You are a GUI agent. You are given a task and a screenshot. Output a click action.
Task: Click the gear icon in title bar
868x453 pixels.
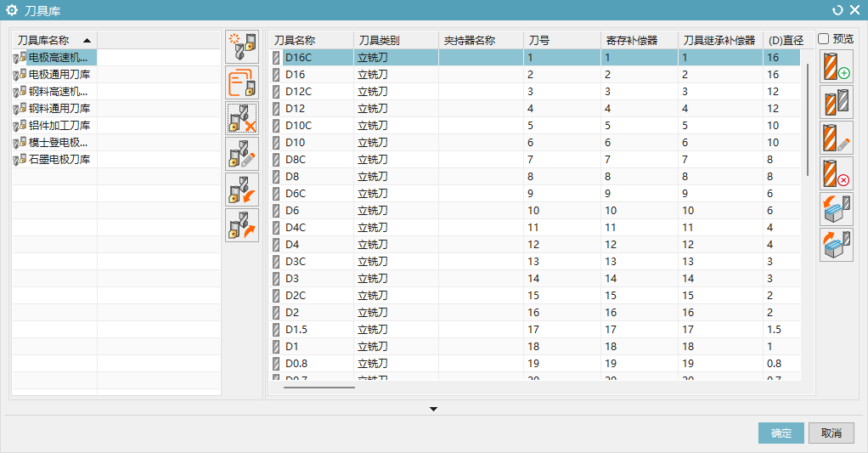pyautogui.click(x=12, y=10)
